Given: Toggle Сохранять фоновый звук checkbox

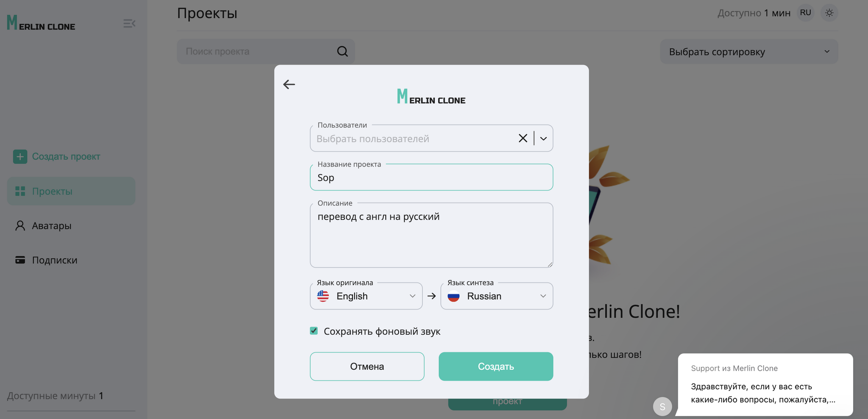Looking at the screenshot, I should 314,331.
